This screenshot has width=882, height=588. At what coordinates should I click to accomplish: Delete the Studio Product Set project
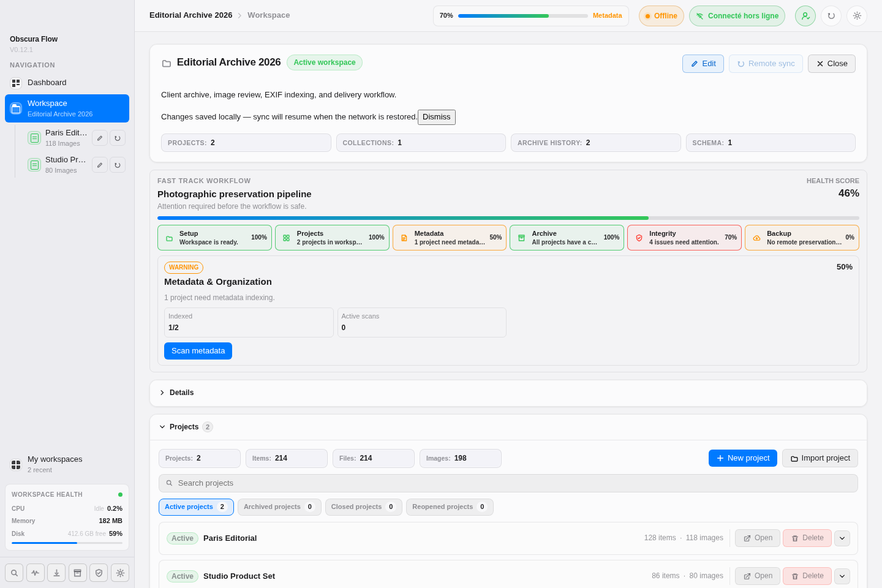tap(807, 576)
